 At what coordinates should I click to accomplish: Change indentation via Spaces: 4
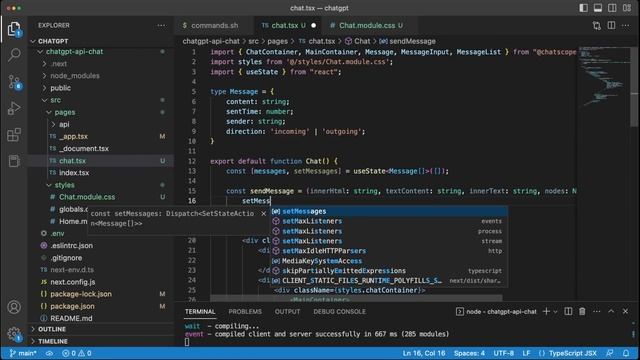[x=469, y=353]
